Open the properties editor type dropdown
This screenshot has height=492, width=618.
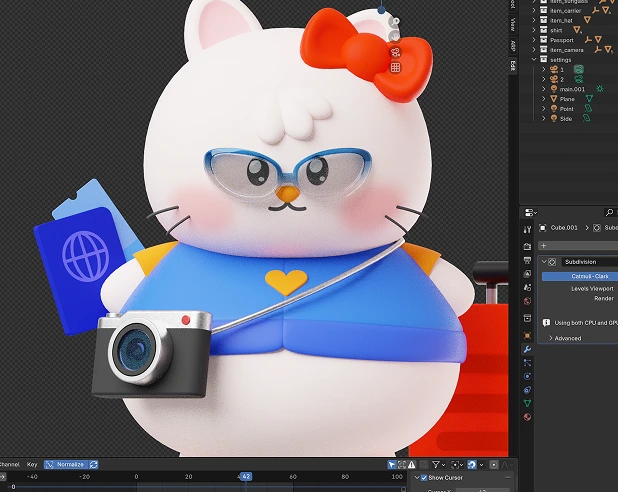pos(531,213)
